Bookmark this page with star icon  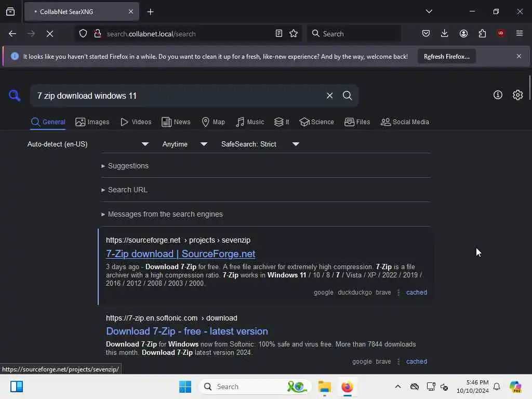coord(294,34)
